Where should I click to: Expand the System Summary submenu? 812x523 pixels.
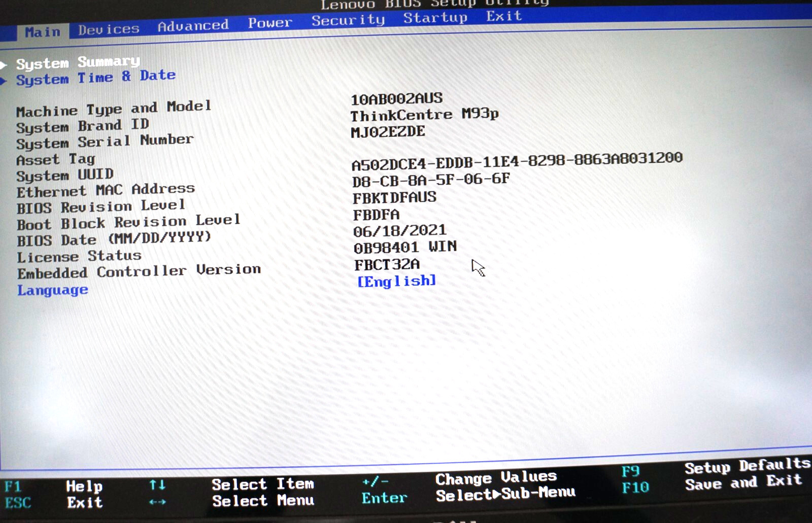point(78,62)
